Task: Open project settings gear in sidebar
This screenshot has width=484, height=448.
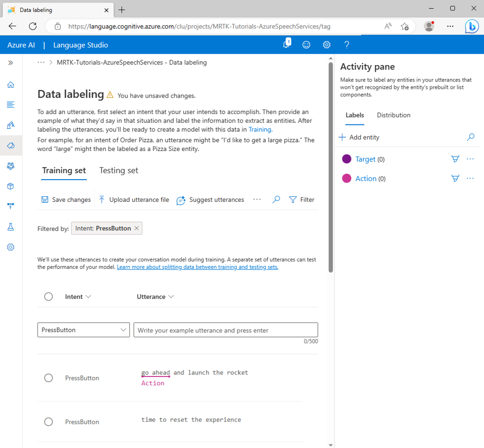Action: [10, 247]
